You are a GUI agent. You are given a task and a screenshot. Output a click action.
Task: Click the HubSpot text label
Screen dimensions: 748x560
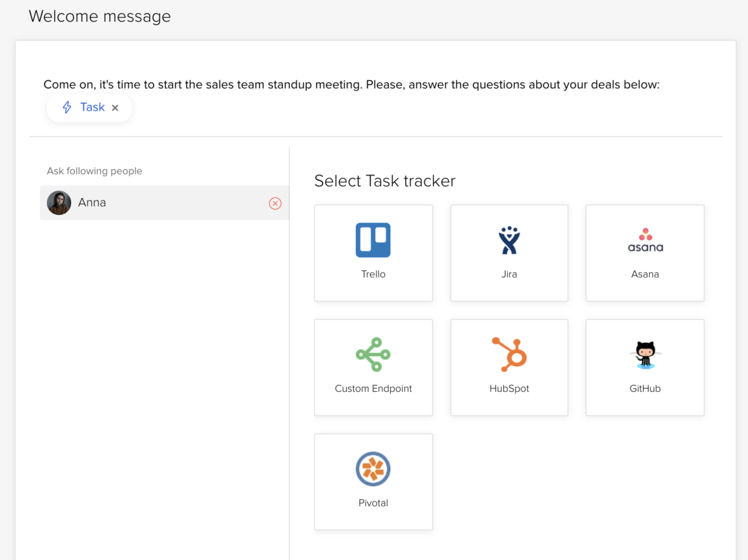[x=509, y=389]
